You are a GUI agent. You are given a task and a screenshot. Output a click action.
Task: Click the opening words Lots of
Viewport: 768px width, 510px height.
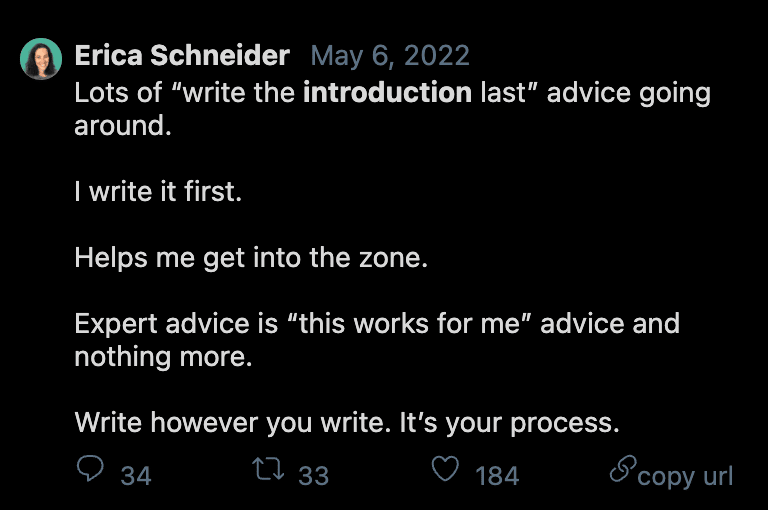[118, 93]
